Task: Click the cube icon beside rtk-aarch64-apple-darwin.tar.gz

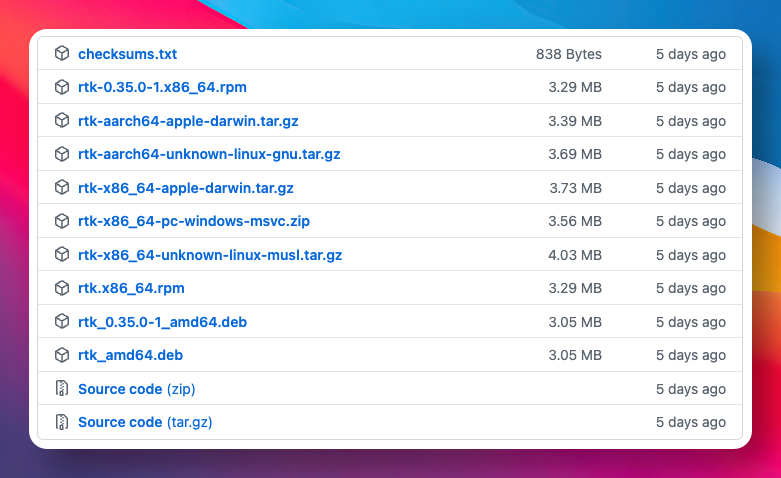Action: [x=62, y=121]
